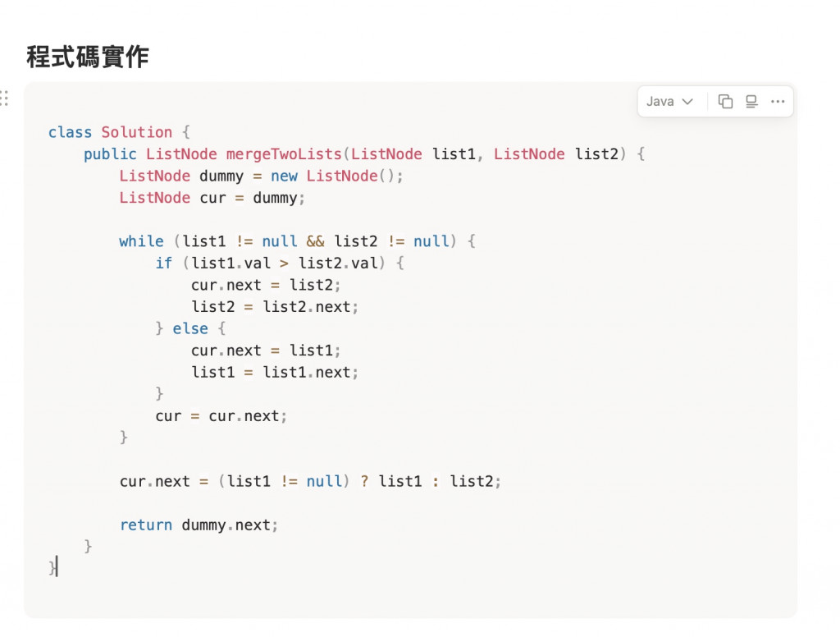Place cursor in 'ListNode cur = dummy;' line
840x637 pixels.
(x=212, y=198)
